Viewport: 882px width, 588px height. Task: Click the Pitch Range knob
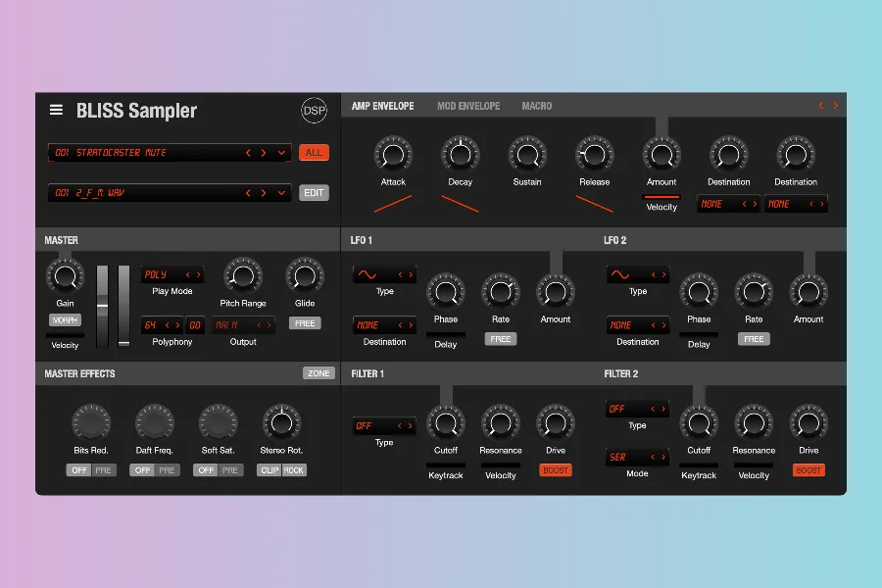point(242,275)
